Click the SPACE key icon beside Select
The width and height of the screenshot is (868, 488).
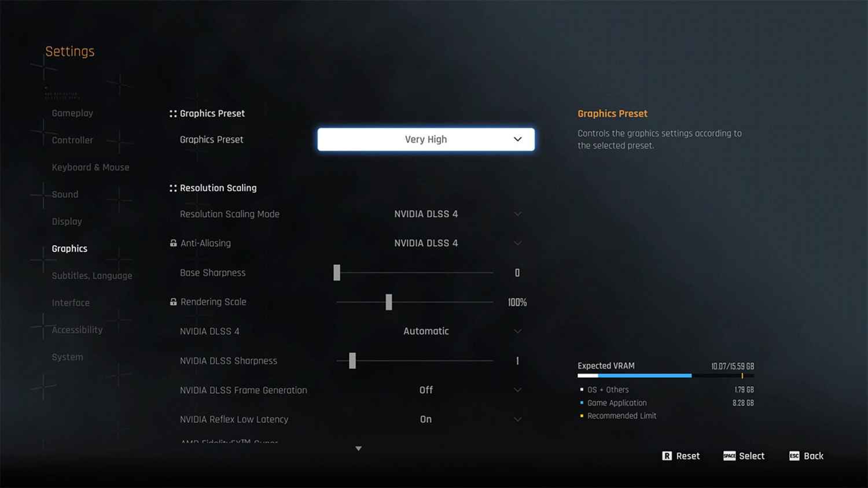click(729, 456)
